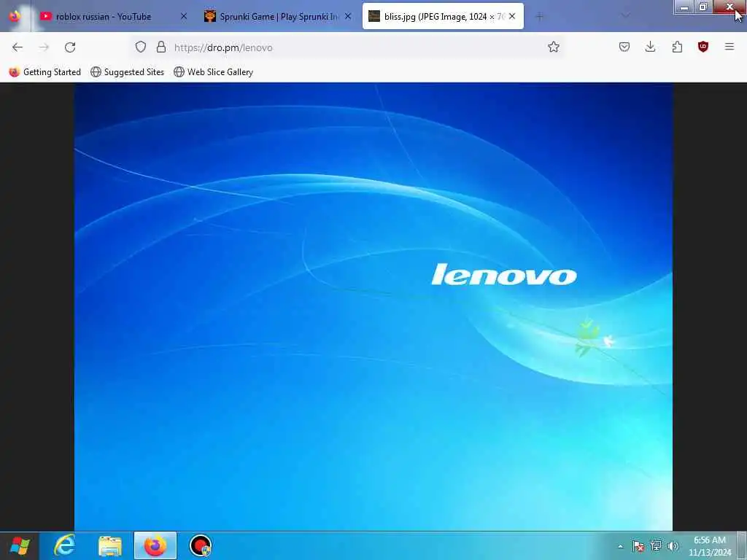Open the network status tray icon
747x560 pixels.
pos(656,546)
